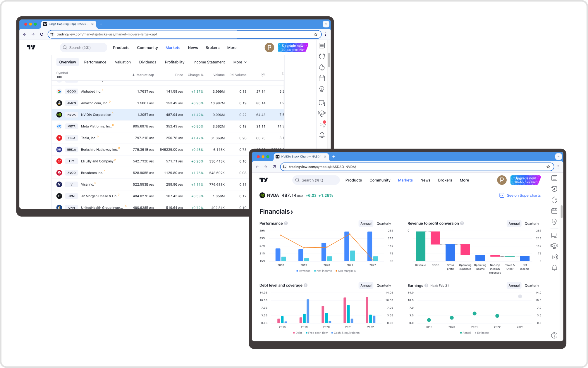Open the Streams panel with red badge
Screen dimensions: 588x368
(x=322, y=124)
